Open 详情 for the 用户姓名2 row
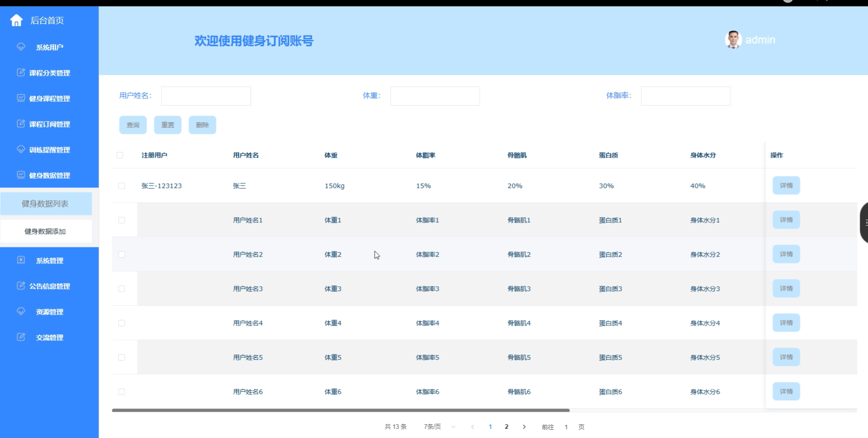Screen dimensions: 868x438 [786, 254]
